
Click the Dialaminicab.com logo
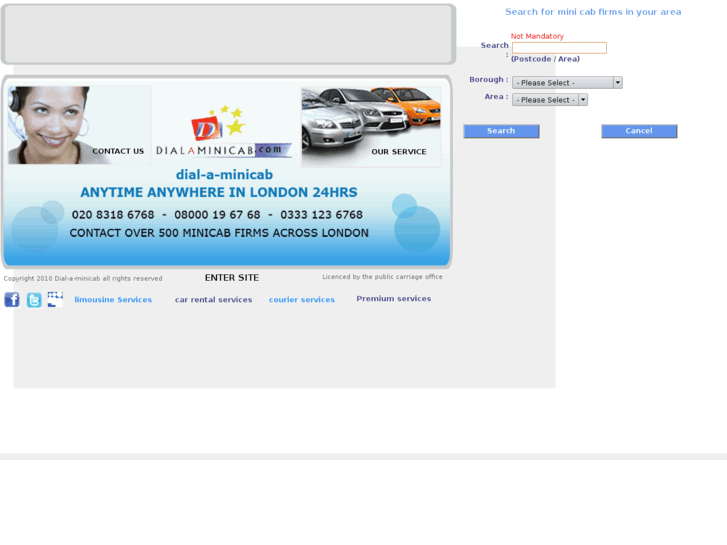(223, 131)
